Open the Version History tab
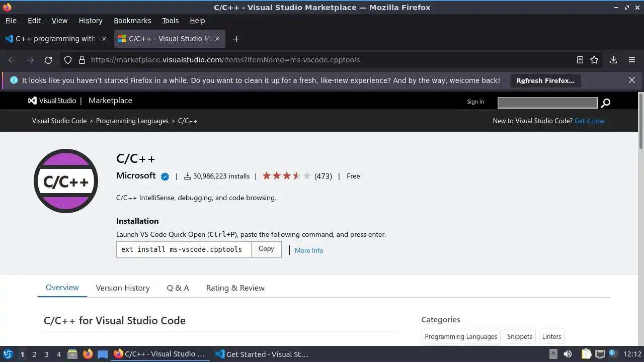 tap(123, 288)
